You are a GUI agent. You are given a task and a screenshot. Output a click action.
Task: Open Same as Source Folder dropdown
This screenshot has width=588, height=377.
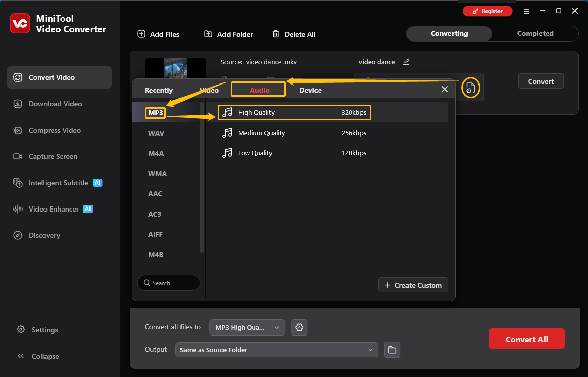tap(277, 350)
